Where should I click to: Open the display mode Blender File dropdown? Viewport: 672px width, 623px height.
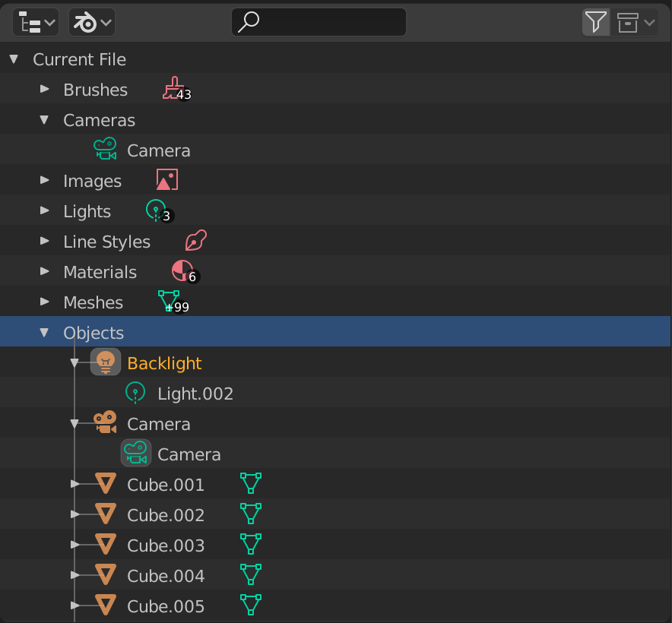click(92, 22)
